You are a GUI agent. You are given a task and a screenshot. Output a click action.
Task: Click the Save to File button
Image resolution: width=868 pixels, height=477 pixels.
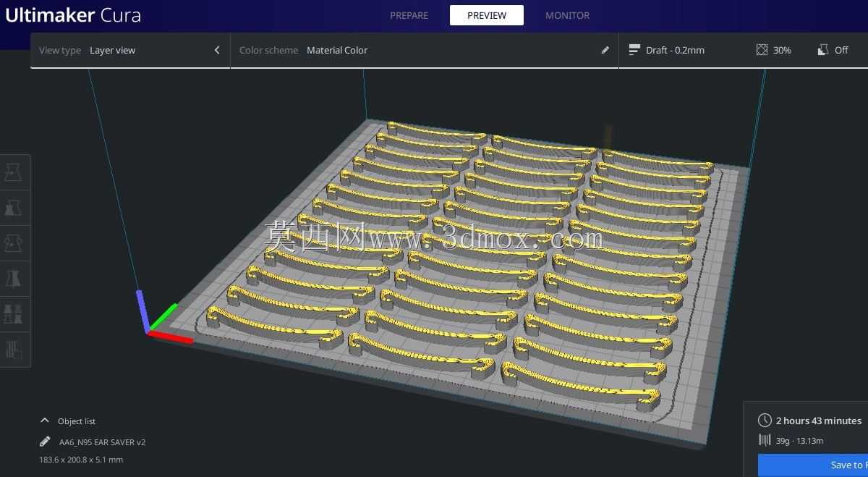(x=813, y=465)
